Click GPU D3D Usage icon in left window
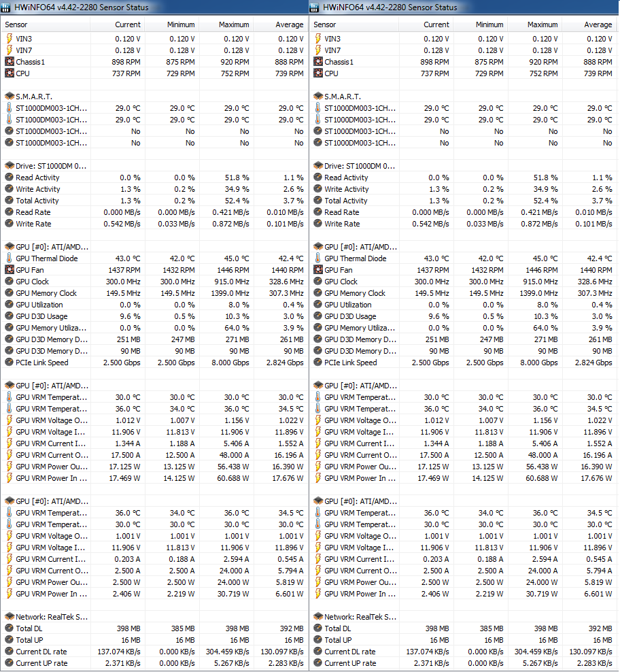Image resolution: width=620 pixels, height=672 pixels. tap(10, 316)
